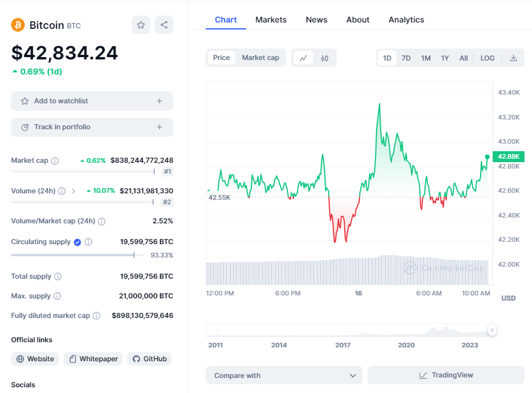Open Total supply info icon

pos(58,276)
